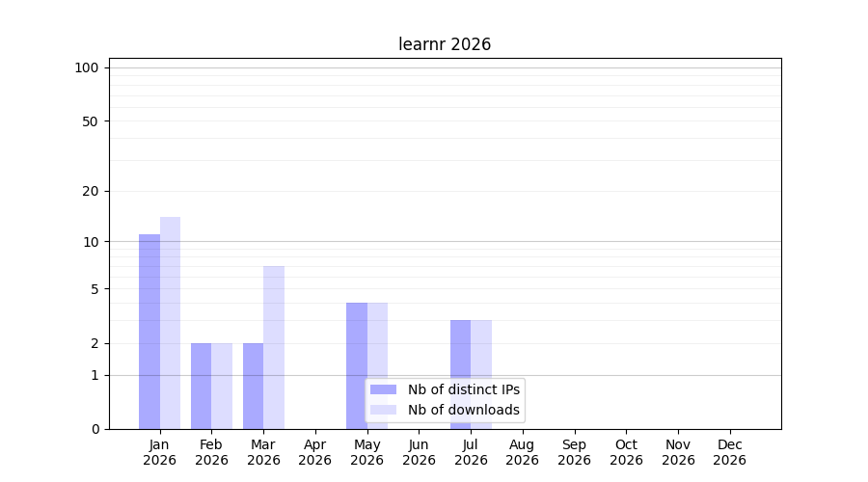Select the Feb 2026 distinct IPs bar

coord(201,387)
